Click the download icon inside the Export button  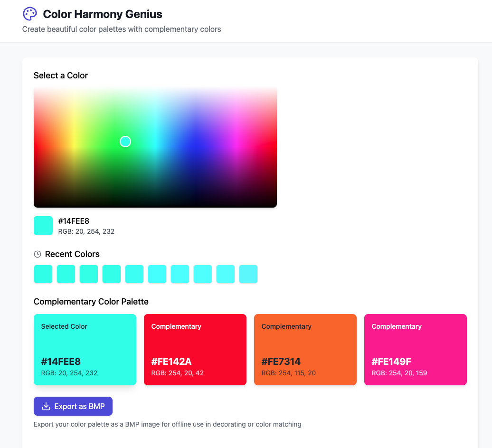(x=46, y=406)
